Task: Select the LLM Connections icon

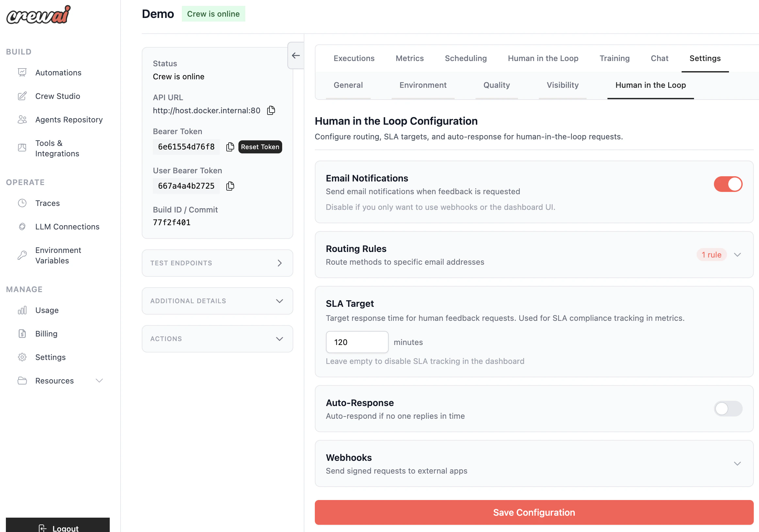Action: (x=22, y=227)
